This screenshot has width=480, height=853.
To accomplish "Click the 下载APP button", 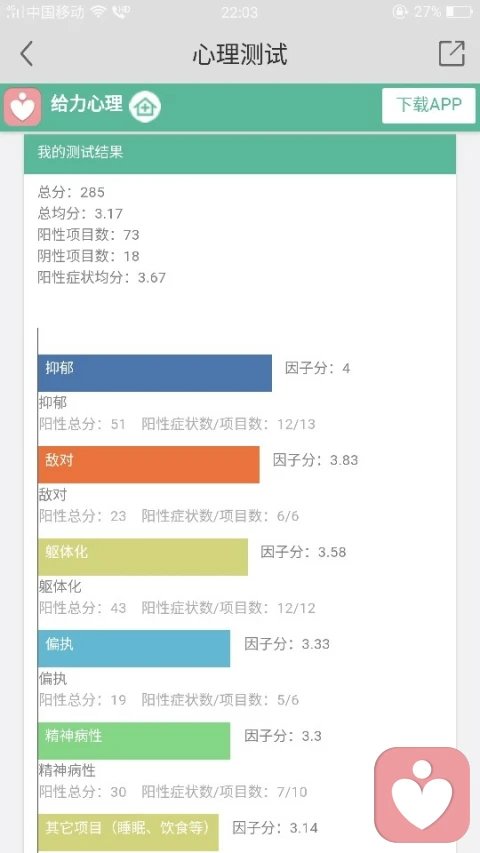I will [428, 106].
